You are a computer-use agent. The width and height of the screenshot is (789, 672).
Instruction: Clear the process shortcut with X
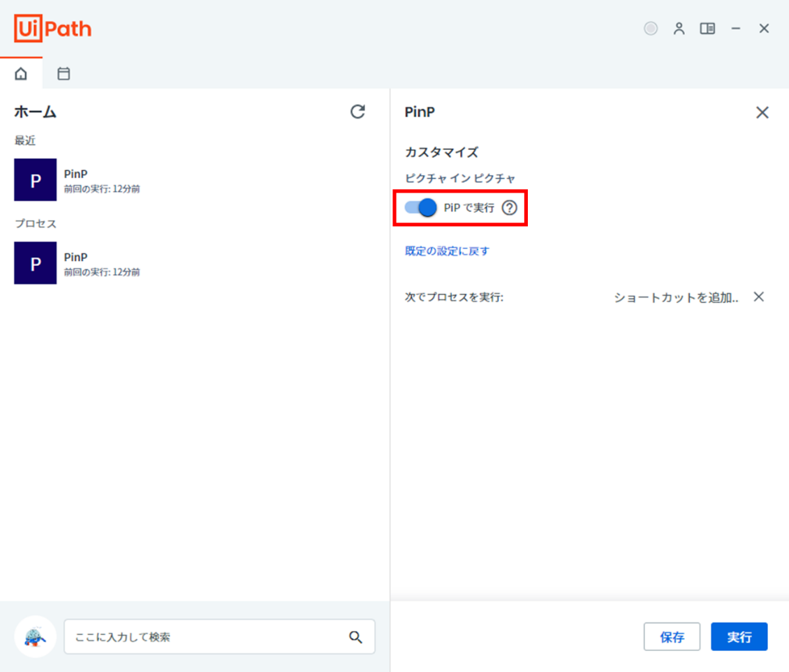pyautogui.click(x=759, y=297)
